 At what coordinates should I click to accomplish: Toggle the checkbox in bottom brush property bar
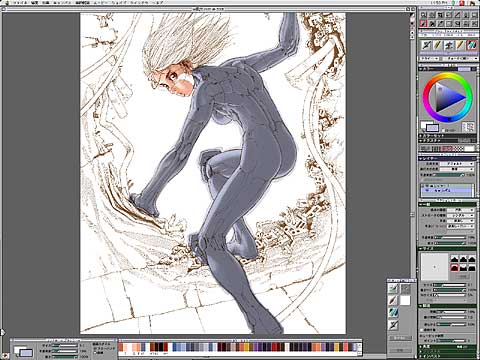tap(95, 352)
